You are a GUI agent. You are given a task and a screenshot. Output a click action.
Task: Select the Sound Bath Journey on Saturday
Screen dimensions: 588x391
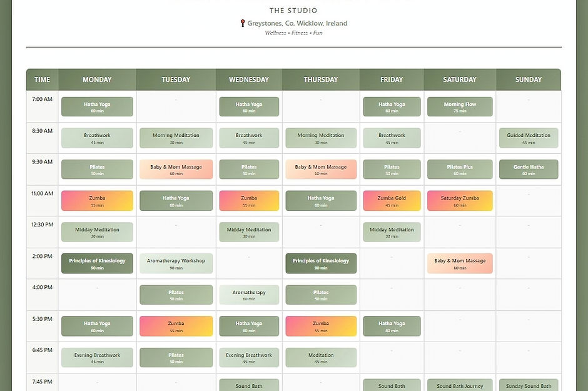(x=459, y=386)
